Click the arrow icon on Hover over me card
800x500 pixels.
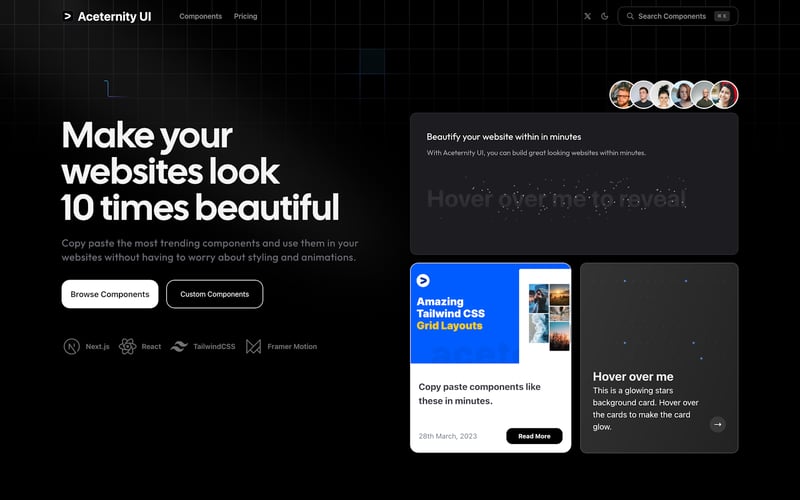718,424
